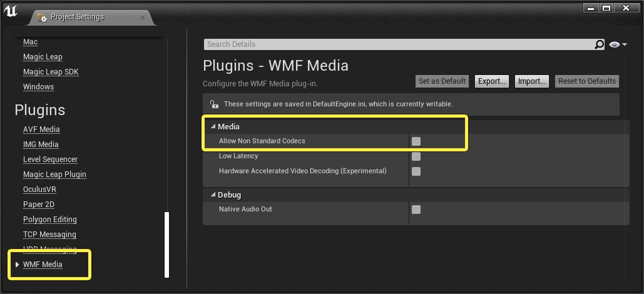Screen dimensions: 644x294
Task: Click the Import... button
Action: [531, 81]
